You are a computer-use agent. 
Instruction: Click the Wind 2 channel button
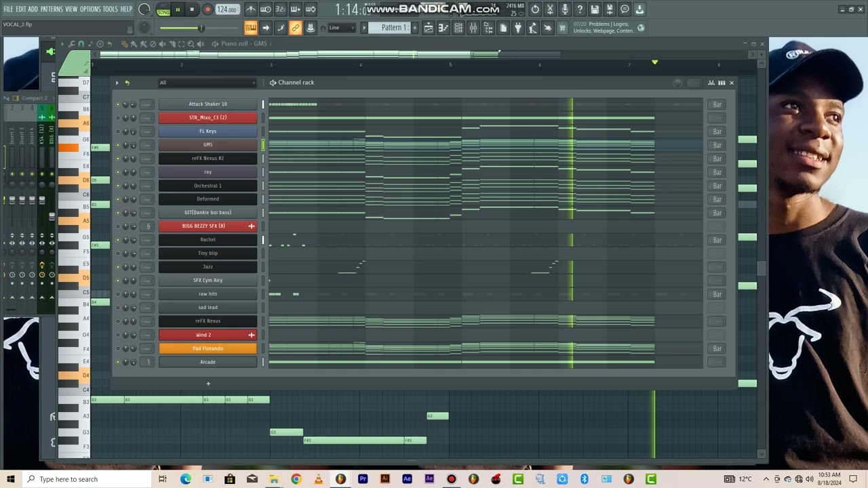[x=208, y=335]
